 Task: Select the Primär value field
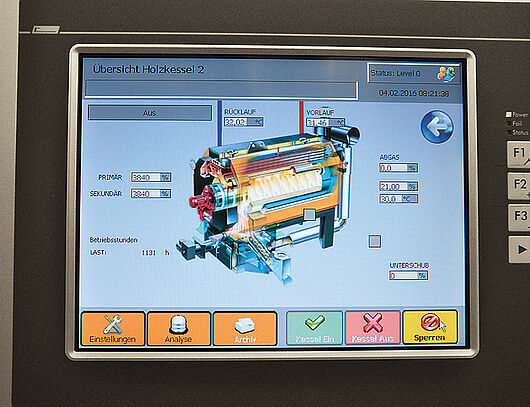pos(151,177)
